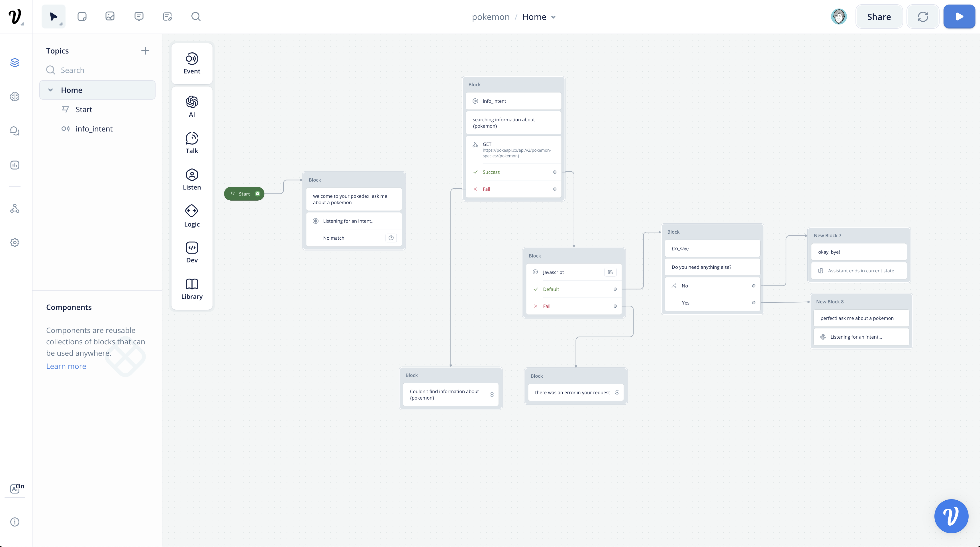Select the Start item under Home
Screen dimensions: 980x547
[84, 110]
